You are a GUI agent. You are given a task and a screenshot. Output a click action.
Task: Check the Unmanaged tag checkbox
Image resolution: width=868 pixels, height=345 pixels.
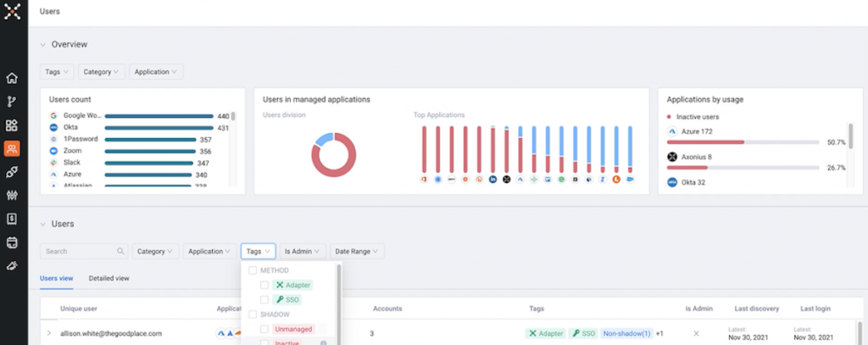tap(264, 329)
